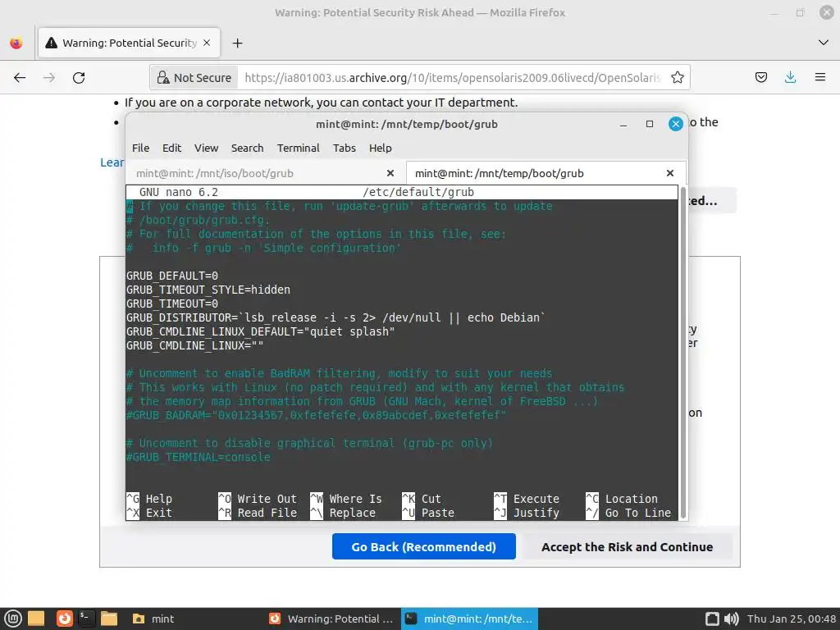This screenshot has width=840, height=630.
Task: Click the GRUB_DISTRIBUTOR line
Action: [336, 317]
